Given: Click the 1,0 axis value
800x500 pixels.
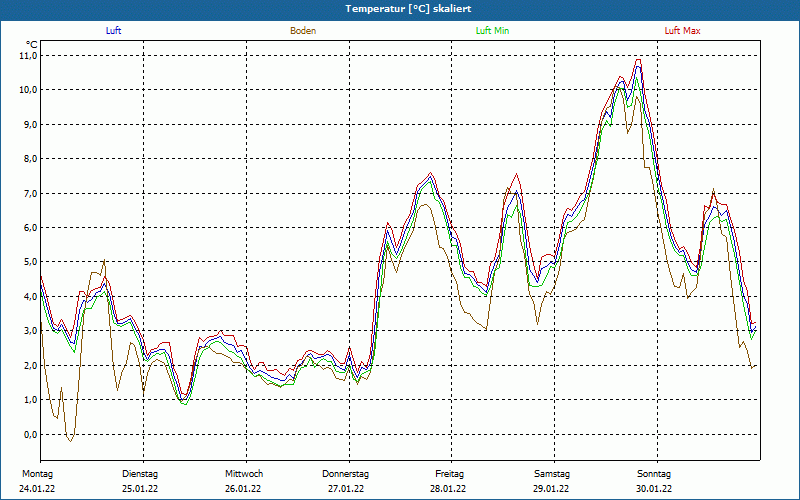Looking at the screenshot, I should click(x=30, y=399).
